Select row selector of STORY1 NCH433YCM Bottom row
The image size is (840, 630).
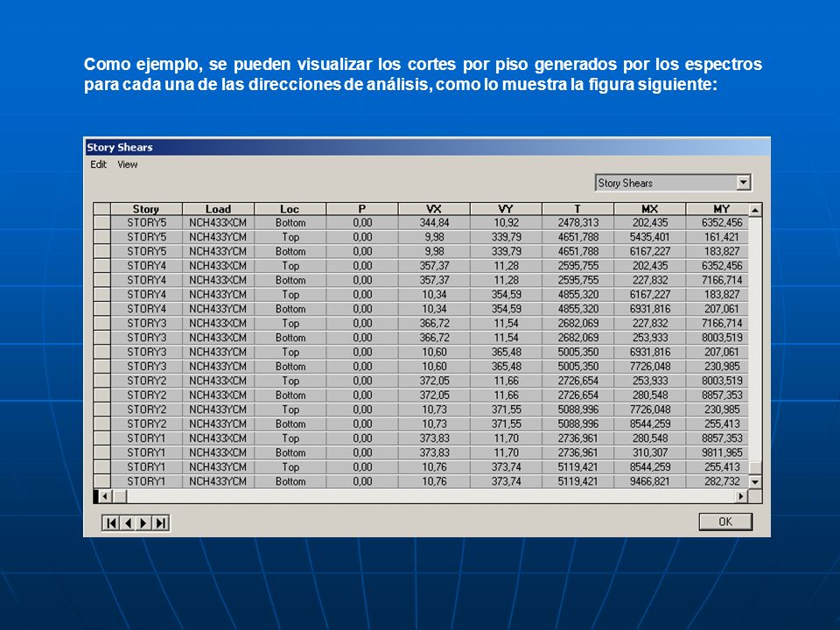pyautogui.click(x=101, y=481)
